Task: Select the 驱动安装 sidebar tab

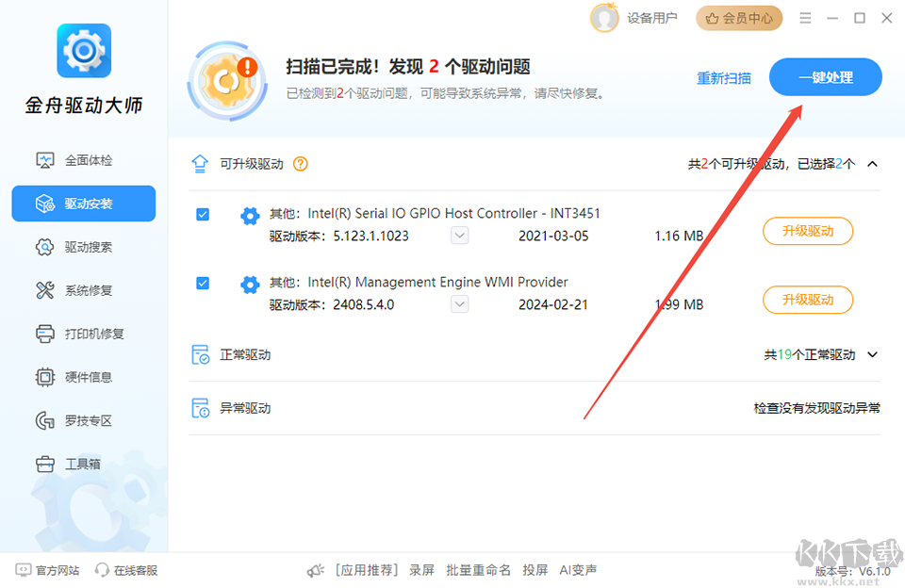Action: coord(84,204)
